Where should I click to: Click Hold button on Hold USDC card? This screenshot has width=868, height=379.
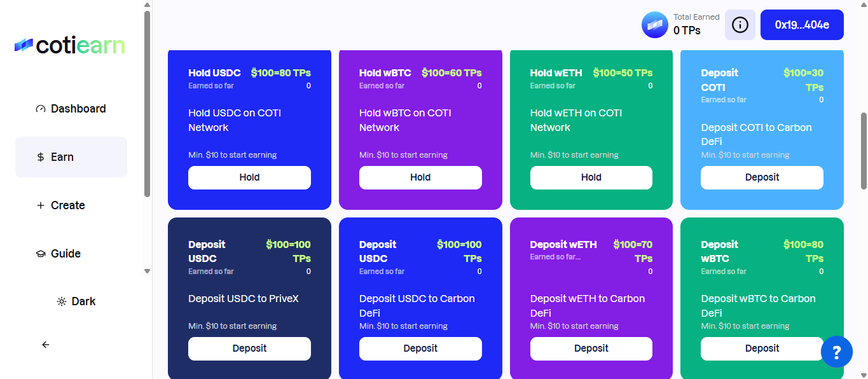click(x=249, y=177)
